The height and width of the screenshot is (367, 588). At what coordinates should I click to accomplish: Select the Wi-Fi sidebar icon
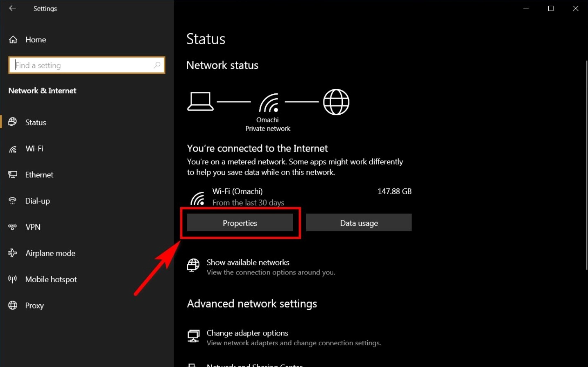(13, 148)
